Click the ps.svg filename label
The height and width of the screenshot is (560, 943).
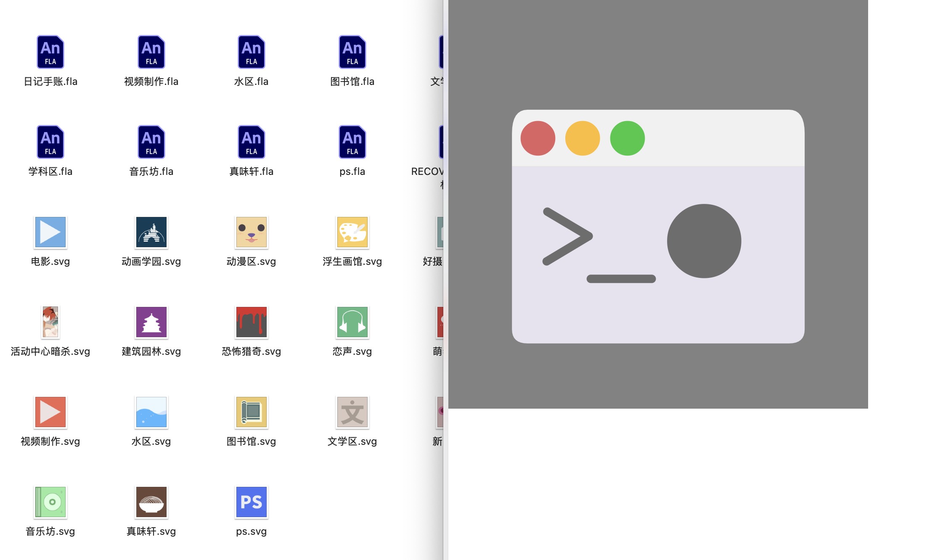(x=252, y=531)
